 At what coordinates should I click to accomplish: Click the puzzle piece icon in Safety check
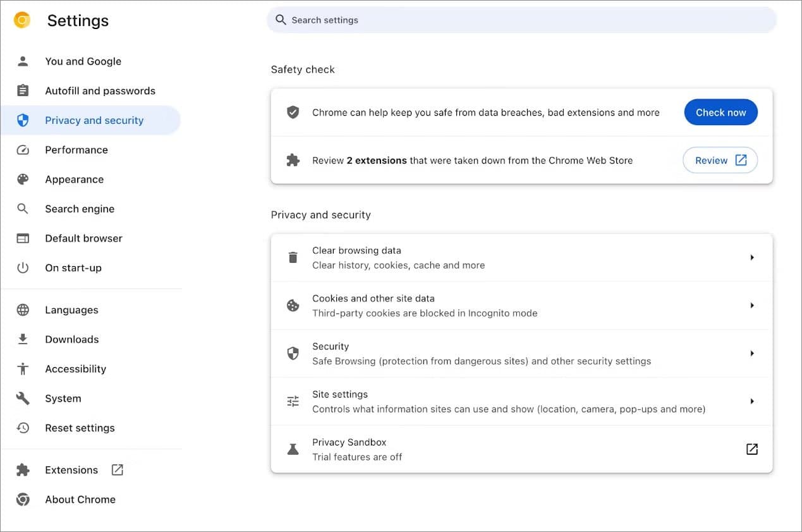[x=293, y=160]
